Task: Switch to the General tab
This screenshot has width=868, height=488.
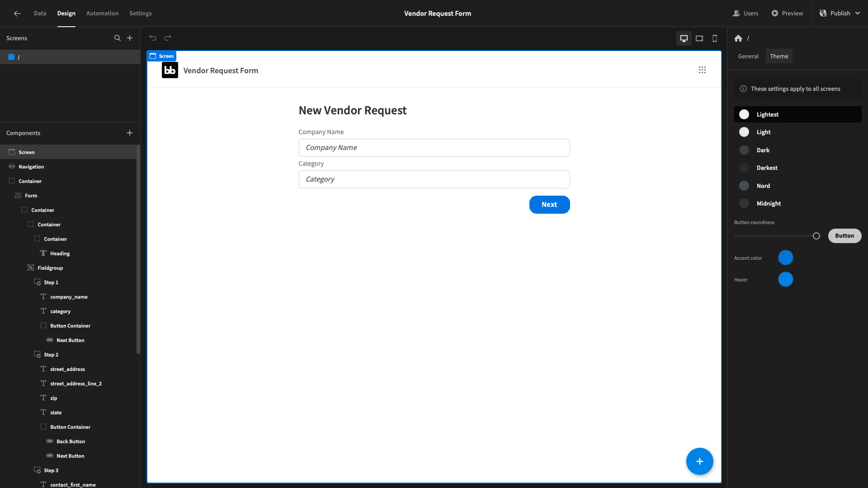Action: click(748, 56)
